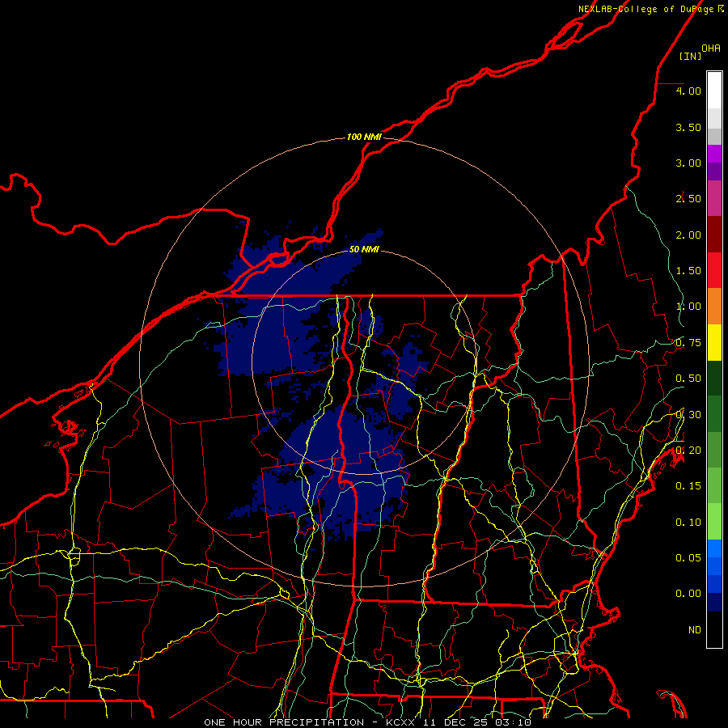Click the ND legend label

[x=695, y=630]
